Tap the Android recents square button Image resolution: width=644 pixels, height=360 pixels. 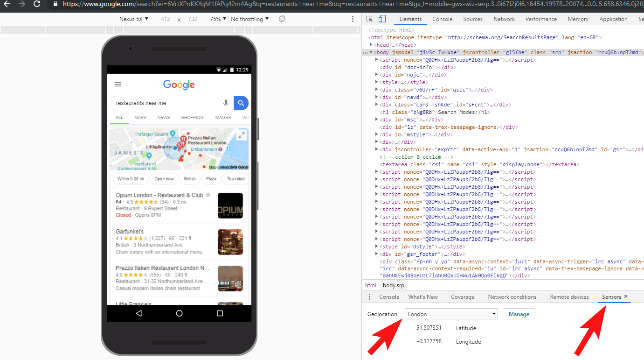pyautogui.click(x=220, y=313)
